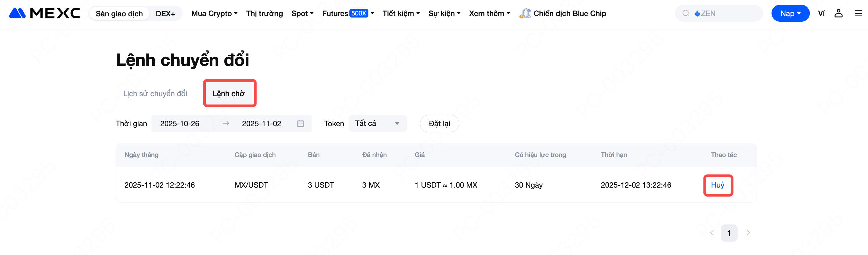Image resolution: width=868 pixels, height=255 pixels.
Task: Open the user profile icon
Action: click(838, 13)
